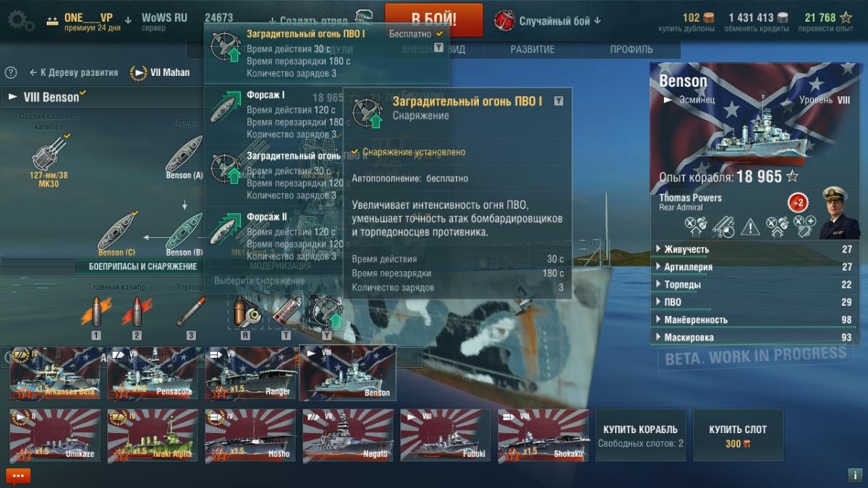Image resolution: width=868 pixels, height=488 pixels.
Task: Open the help question mark icon
Action: [11, 72]
